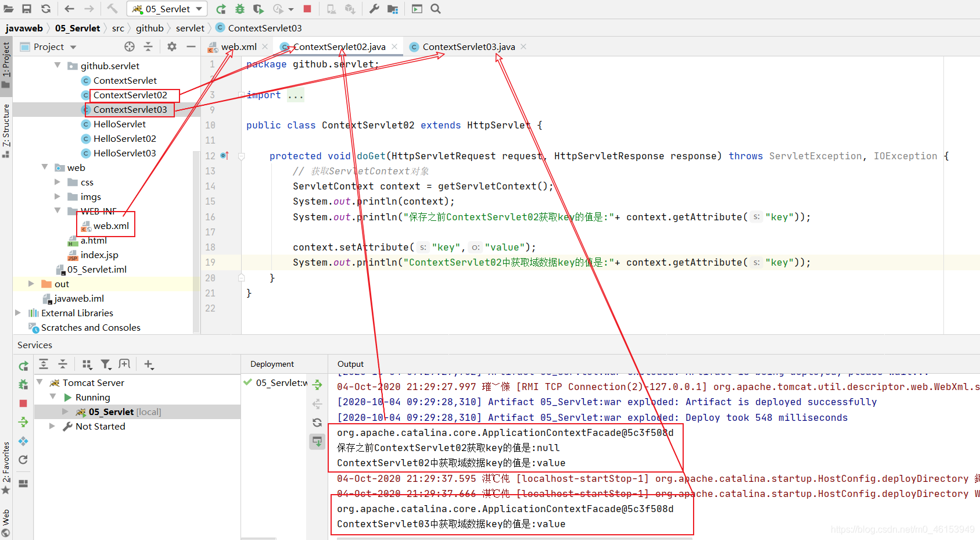Click github breadcrumb

click(150, 28)
